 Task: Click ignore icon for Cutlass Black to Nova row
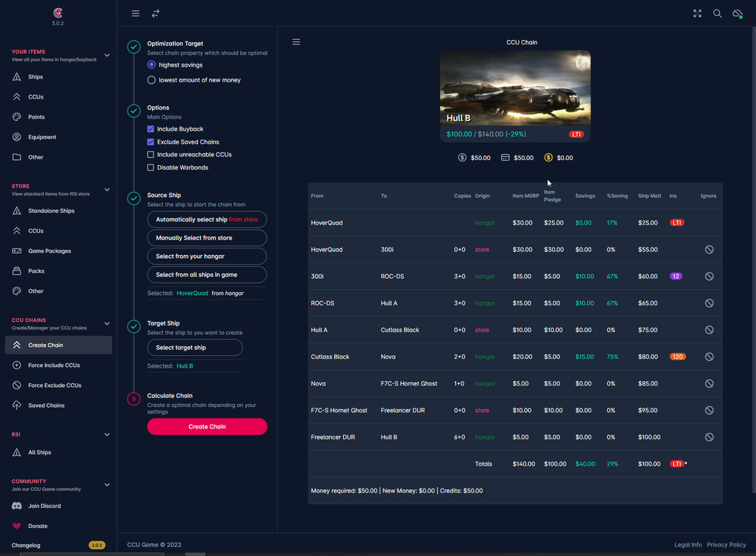point(709,357)
